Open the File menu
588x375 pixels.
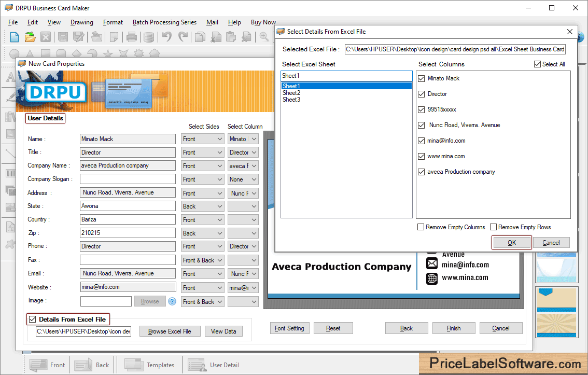click(13, 22)
